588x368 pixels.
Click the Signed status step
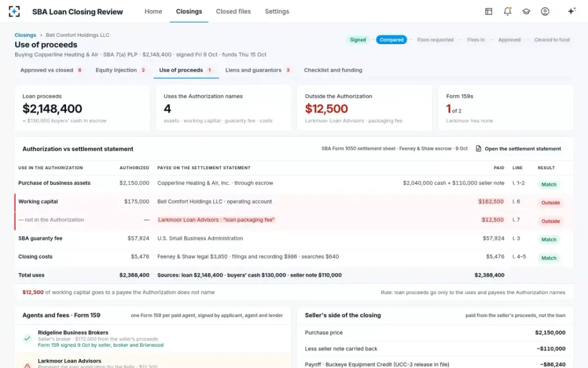point(358,40)
